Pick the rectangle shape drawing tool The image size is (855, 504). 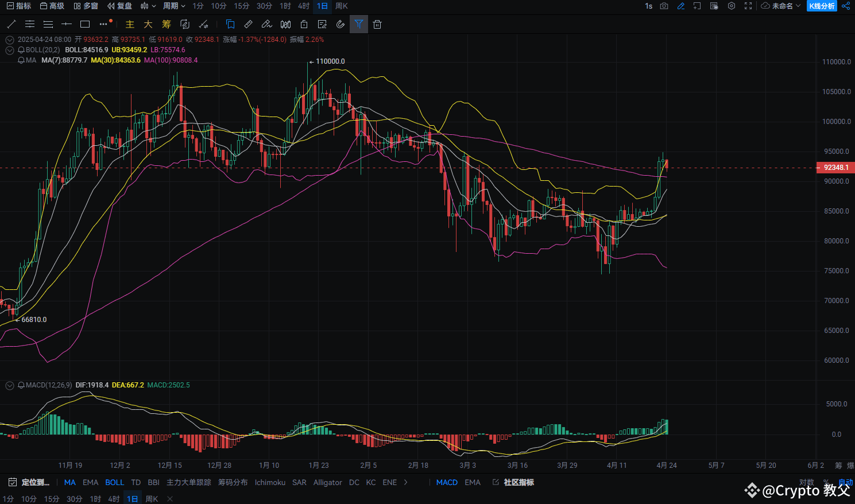(85, 24)
